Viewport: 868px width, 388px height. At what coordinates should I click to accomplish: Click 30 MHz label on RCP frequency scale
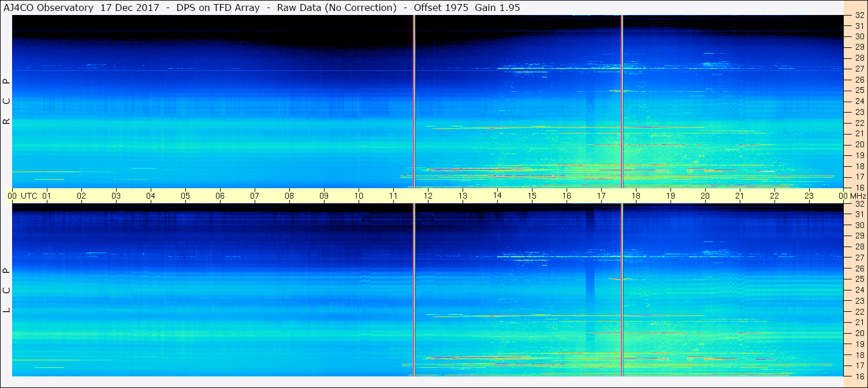859,36
